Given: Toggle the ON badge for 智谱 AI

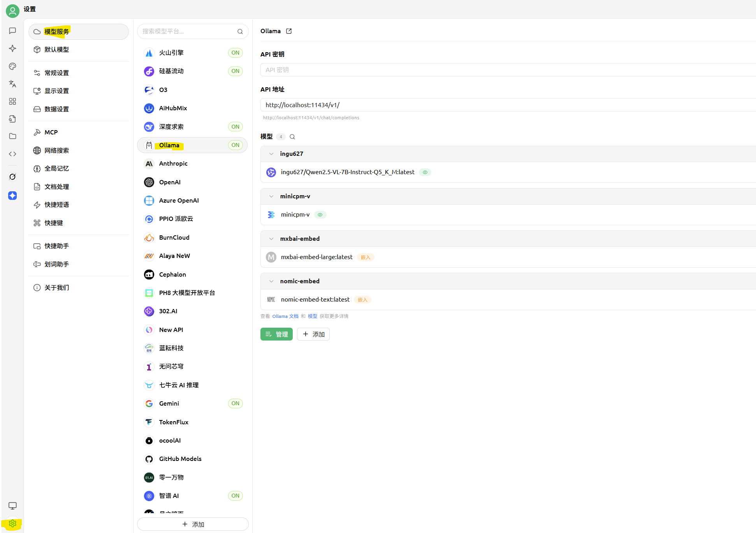Looking at the screenshot, I should point(236,496).
